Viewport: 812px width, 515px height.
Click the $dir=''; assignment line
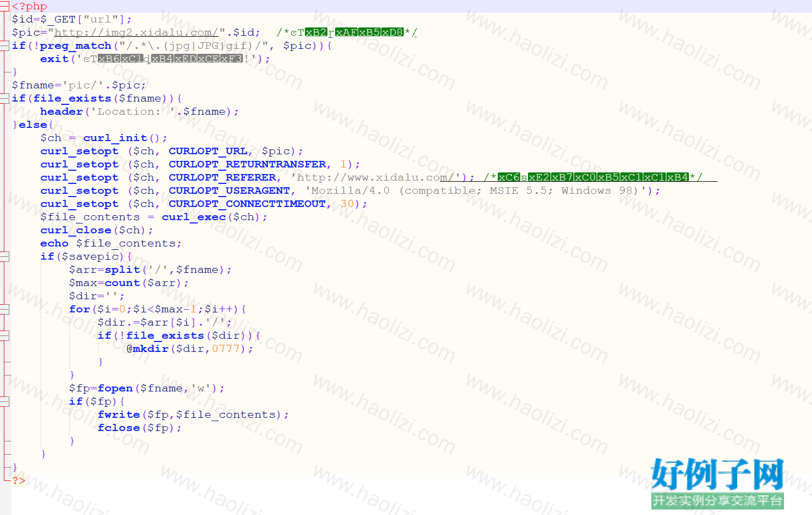97,296
